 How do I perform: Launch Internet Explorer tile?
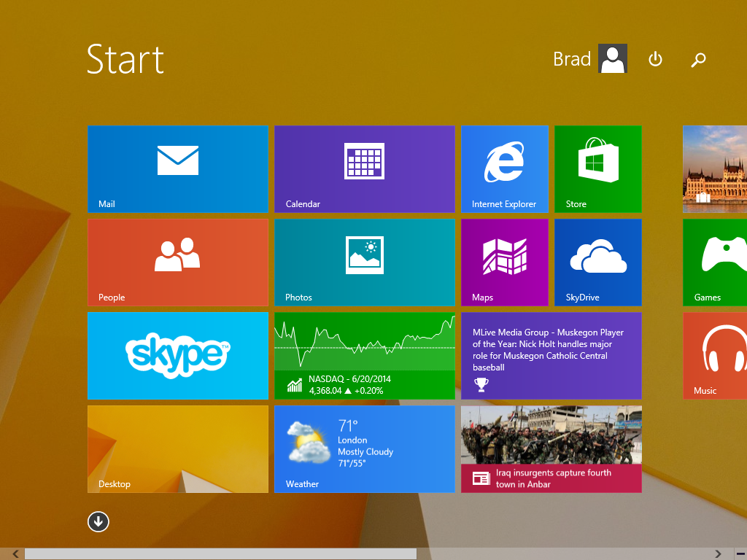coord(505,169)
